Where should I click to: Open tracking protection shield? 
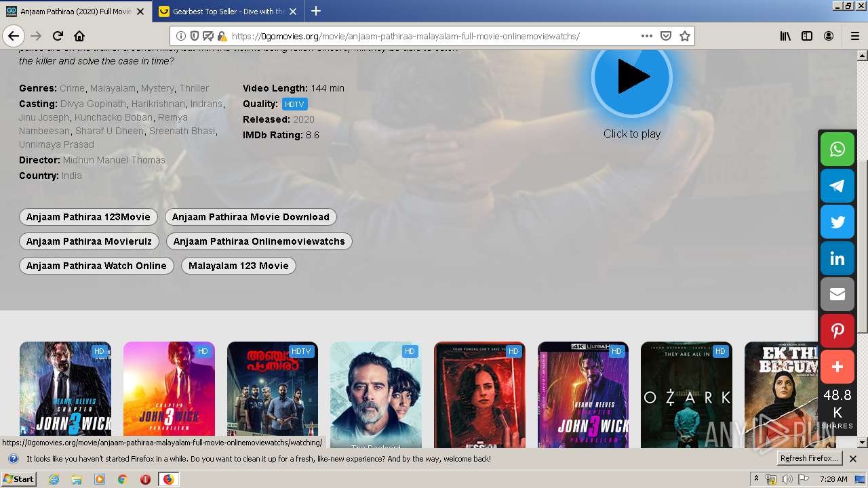click(x=195, y=36)
